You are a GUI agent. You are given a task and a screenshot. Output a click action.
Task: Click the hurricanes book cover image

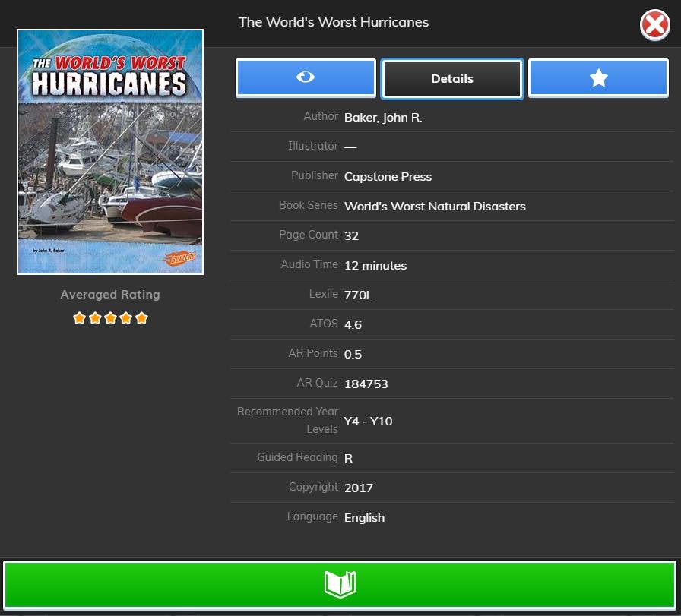click(x=110, y=152)
